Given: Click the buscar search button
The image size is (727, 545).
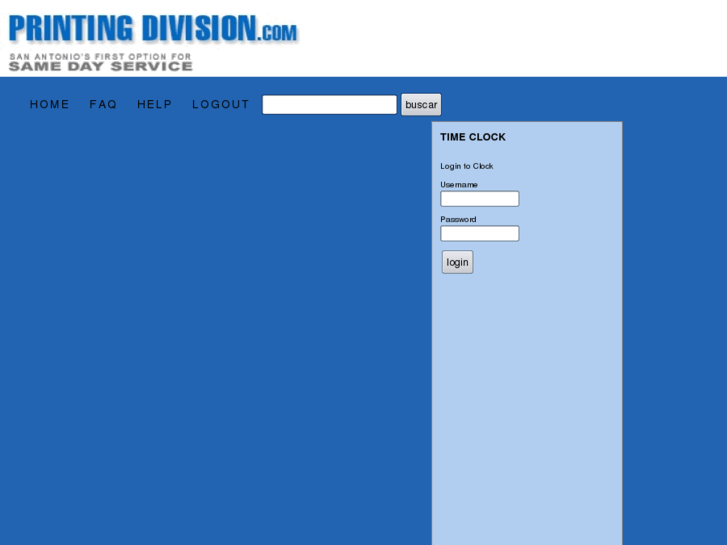Looking at the screenshot, I should (x=421, y=104).
